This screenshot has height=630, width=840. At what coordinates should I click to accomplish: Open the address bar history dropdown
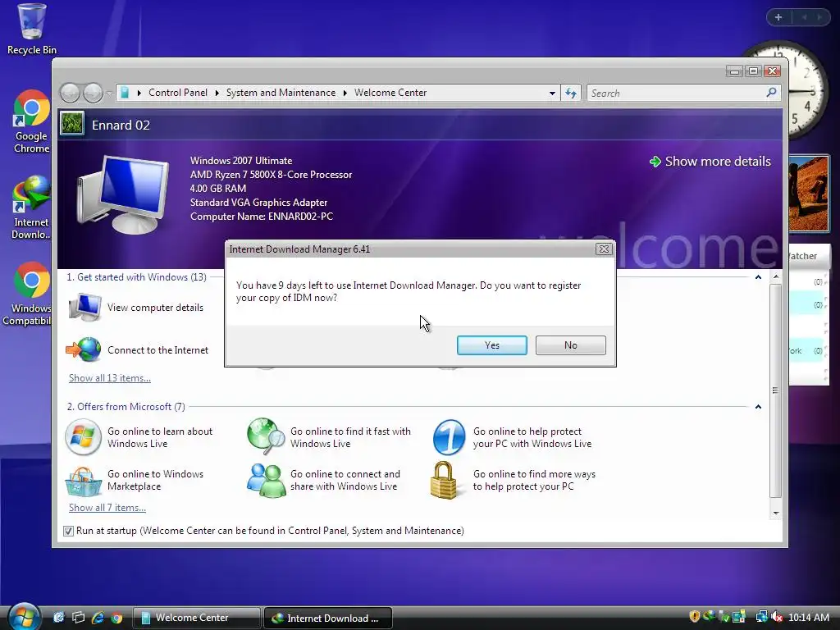(552, 94)
